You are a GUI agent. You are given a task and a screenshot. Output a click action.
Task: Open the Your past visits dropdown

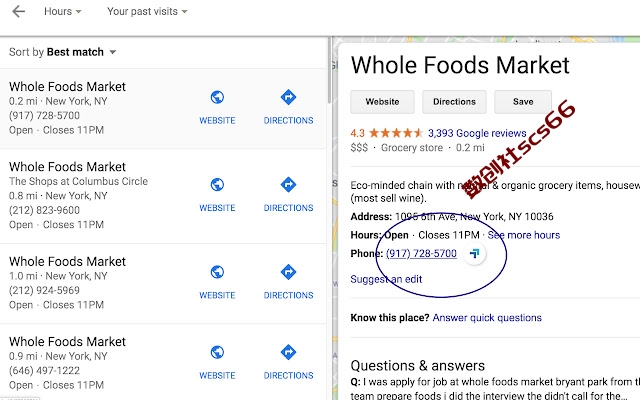[x=147, y=11]
